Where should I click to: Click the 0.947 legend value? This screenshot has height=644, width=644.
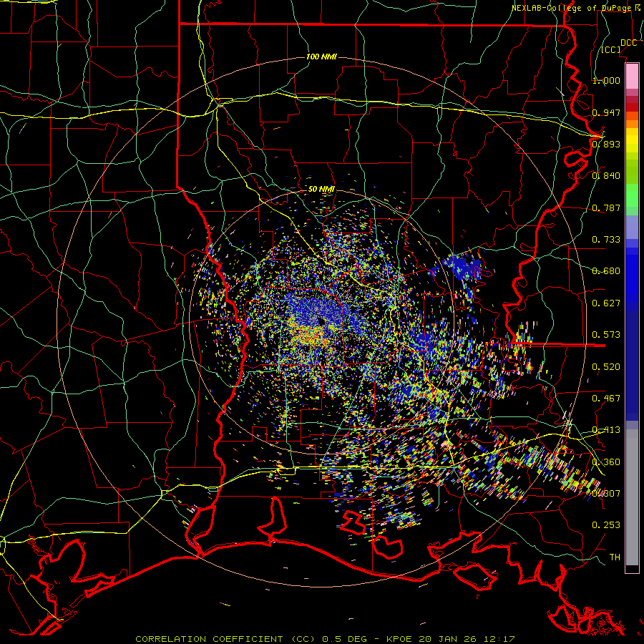click(x=606, y=112)
